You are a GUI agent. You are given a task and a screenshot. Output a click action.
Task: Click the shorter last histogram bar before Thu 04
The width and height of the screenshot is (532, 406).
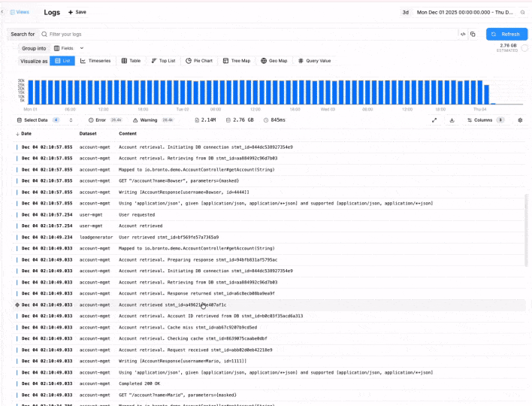486,95
